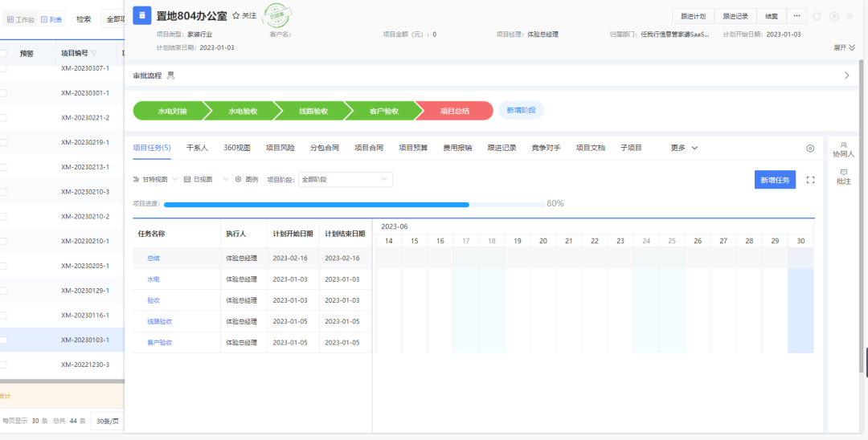The image size is (868, 440).
Task: Click the refresh icon in header
Action: pyautogui.click(x=817, y=16)
